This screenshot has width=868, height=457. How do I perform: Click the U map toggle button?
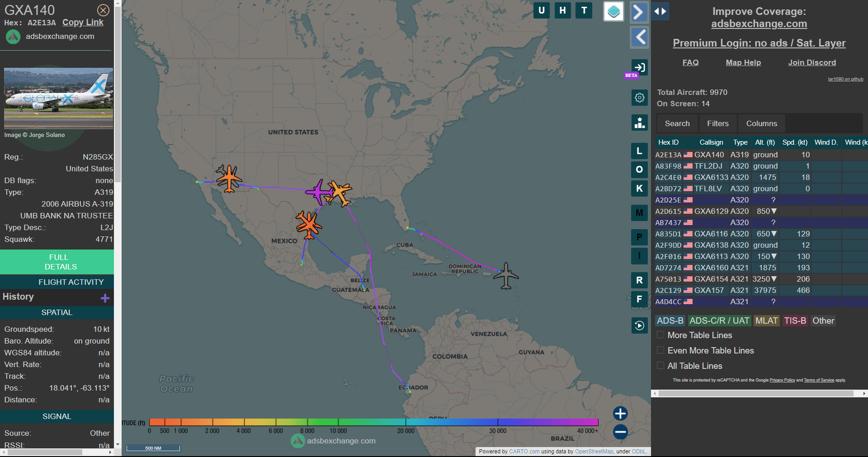click(x=541, y=10)
